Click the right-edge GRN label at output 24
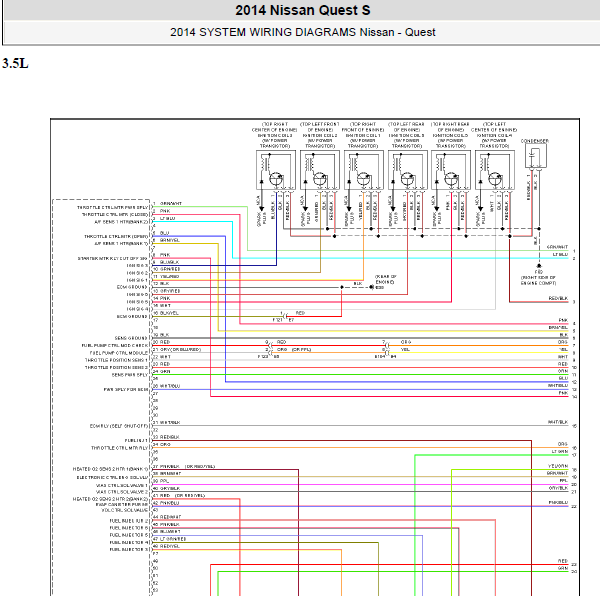The width and height of the screenshot is (600, 596). (x=563, y=568)
